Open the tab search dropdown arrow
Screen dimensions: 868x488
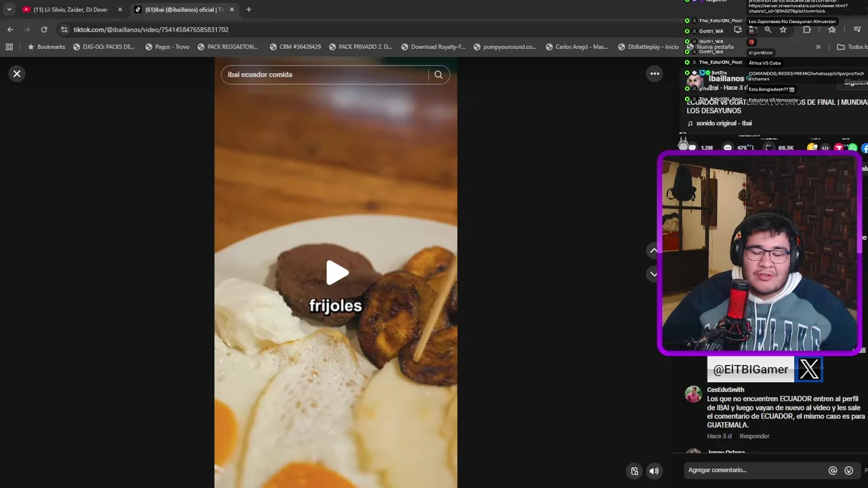[9, 9]
